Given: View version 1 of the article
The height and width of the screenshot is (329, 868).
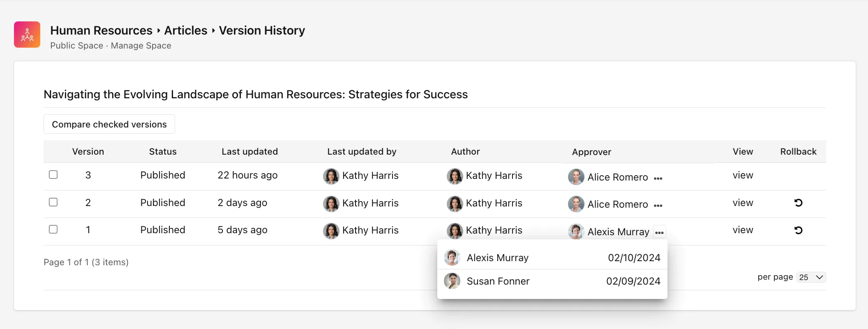Looking at the screenshot, I should pyautogui.click(x=743, y=230).
